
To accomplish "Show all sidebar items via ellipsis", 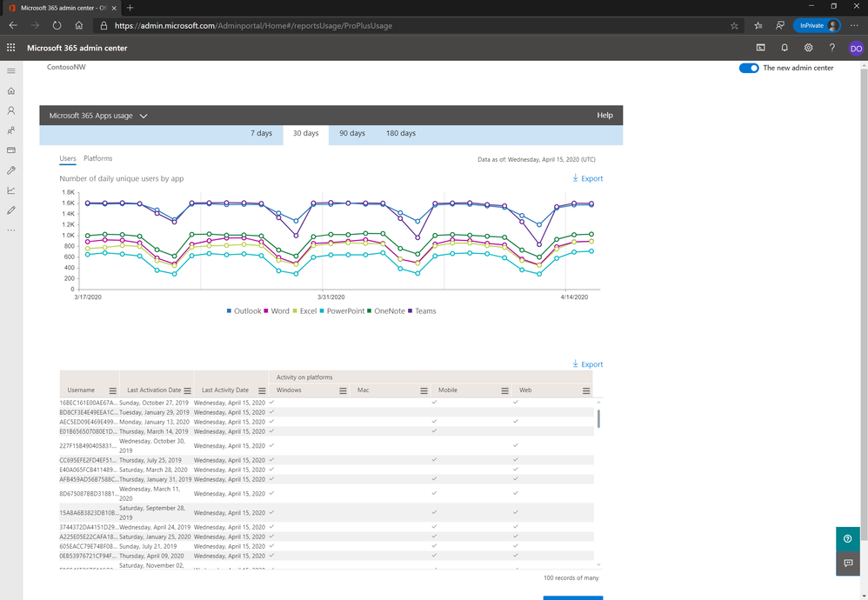I will click(11, 230).
